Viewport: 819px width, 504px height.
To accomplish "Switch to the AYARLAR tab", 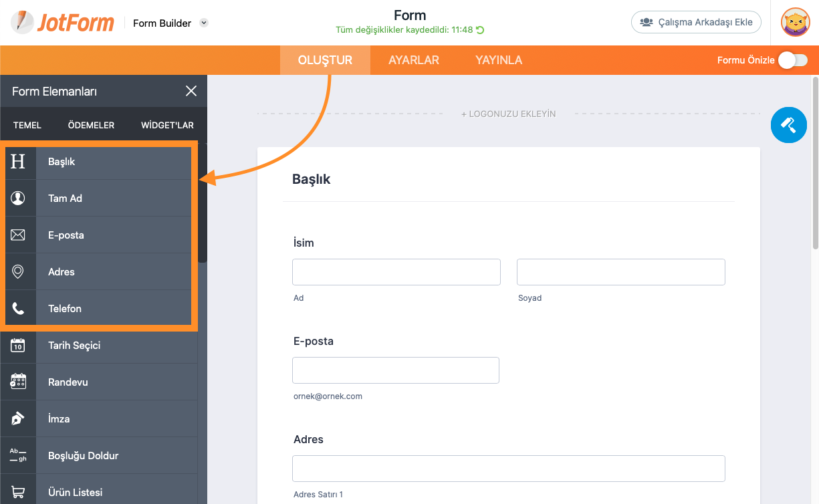I will (414, 60).
